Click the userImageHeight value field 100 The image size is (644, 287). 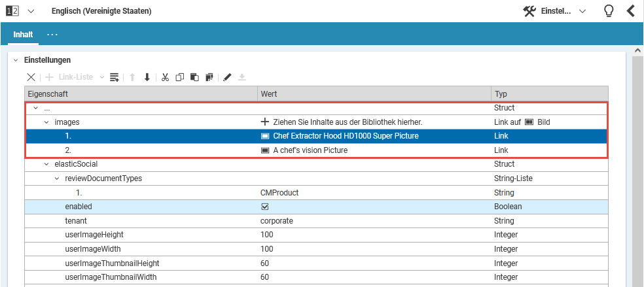(x=266, y=235)
